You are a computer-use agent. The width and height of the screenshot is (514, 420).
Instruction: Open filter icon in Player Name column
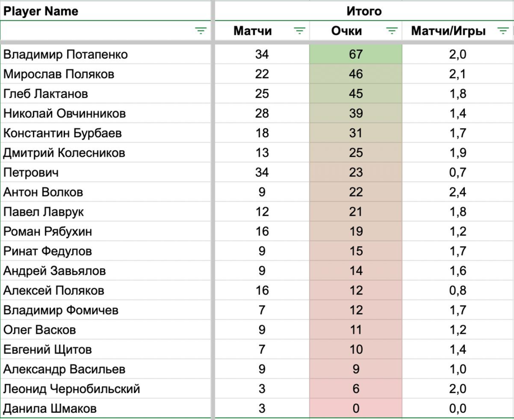[201, 31]
